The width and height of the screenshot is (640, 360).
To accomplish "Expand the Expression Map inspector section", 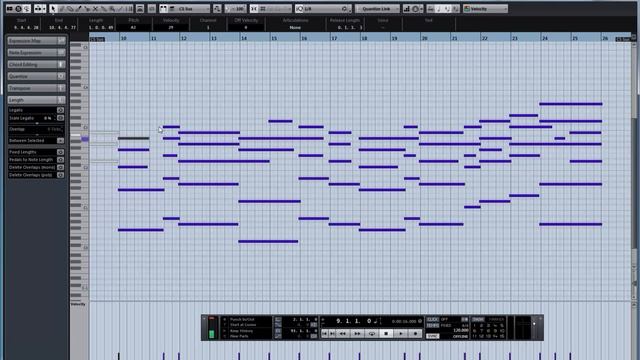I will (36, 41).
